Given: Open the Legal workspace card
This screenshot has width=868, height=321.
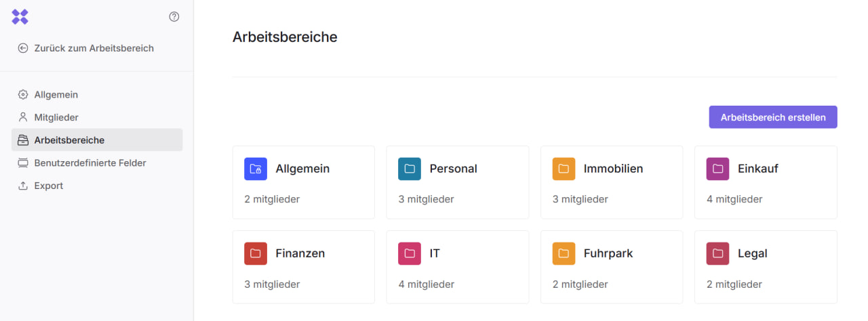Looking at the screenshot, I should 766,267.
